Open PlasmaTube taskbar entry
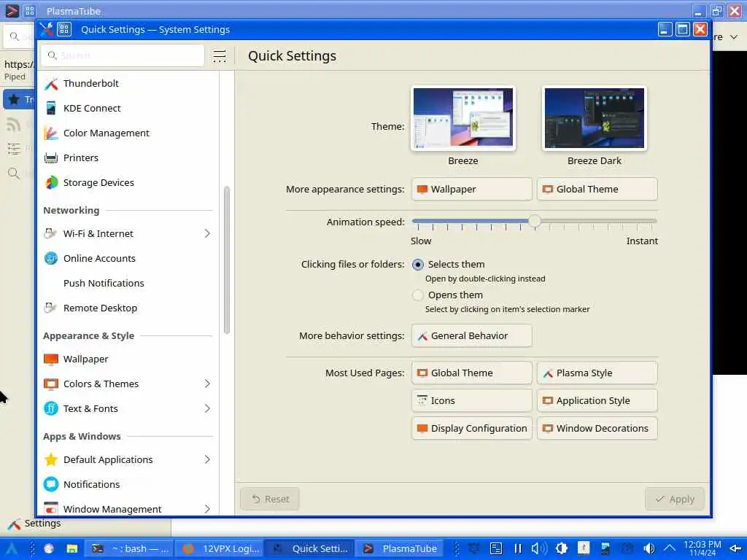 point(400,548)
